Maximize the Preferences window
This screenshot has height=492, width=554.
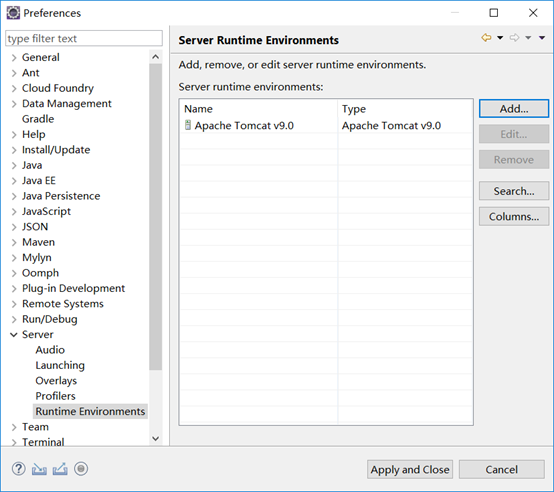[494, 13]
